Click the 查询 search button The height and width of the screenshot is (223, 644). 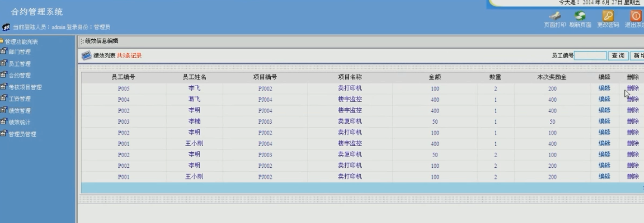(x=617, y=56)
